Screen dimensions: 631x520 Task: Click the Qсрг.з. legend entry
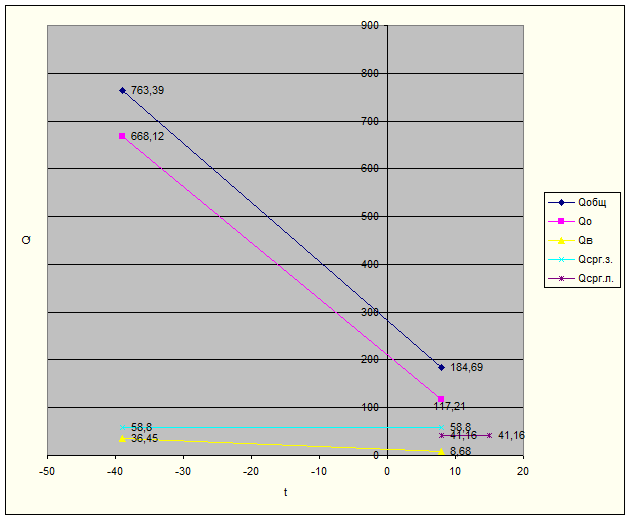[594, 259]
